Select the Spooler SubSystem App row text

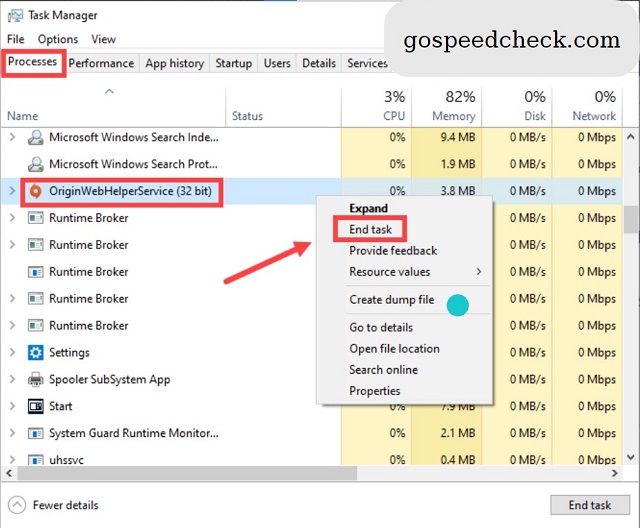point(109,379)
